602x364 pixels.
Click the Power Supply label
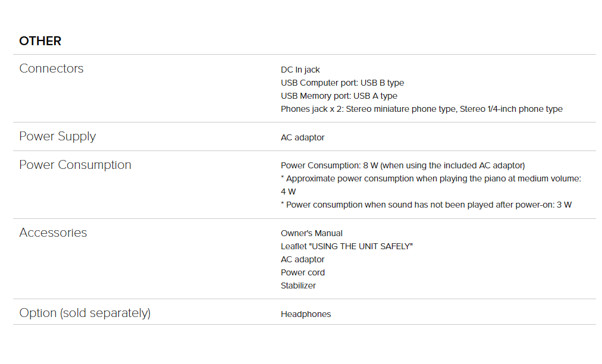pos(58,136)
